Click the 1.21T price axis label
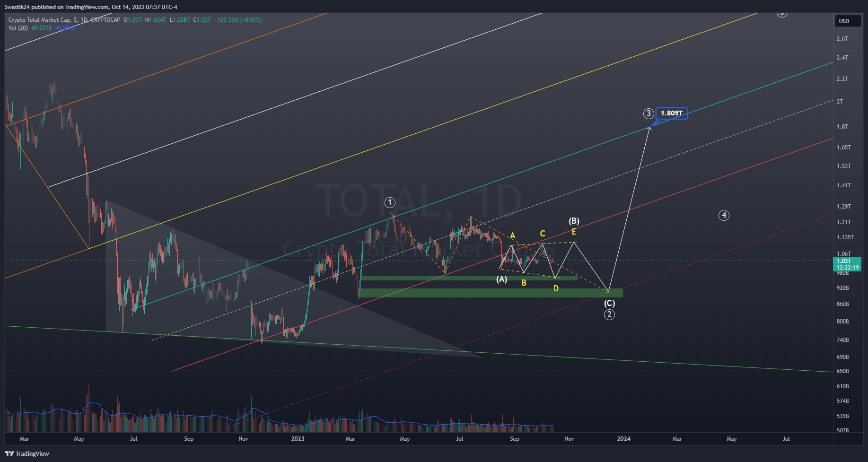 point(843,222)
